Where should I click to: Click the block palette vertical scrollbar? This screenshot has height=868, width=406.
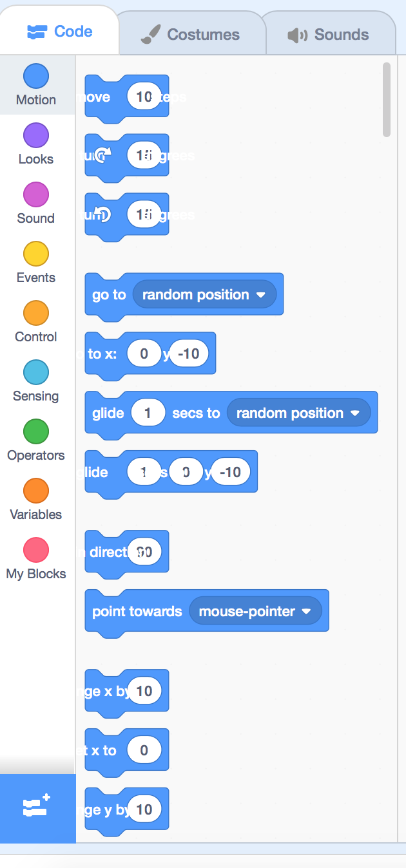(387, 100)
